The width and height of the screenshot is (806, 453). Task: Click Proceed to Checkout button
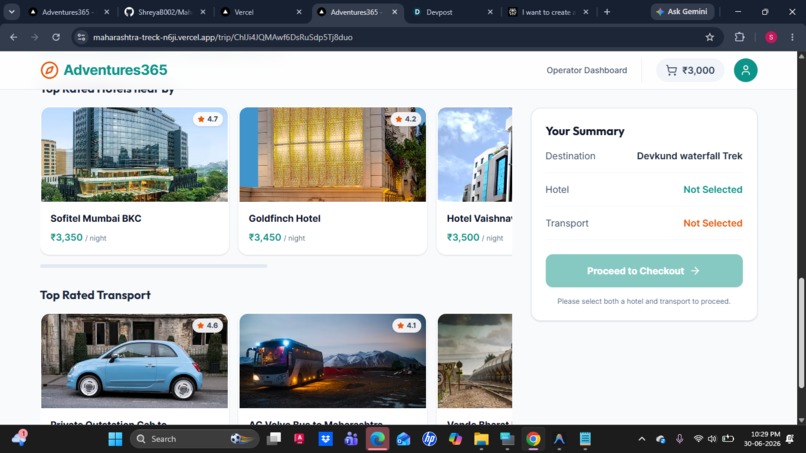tap(644, 270)
